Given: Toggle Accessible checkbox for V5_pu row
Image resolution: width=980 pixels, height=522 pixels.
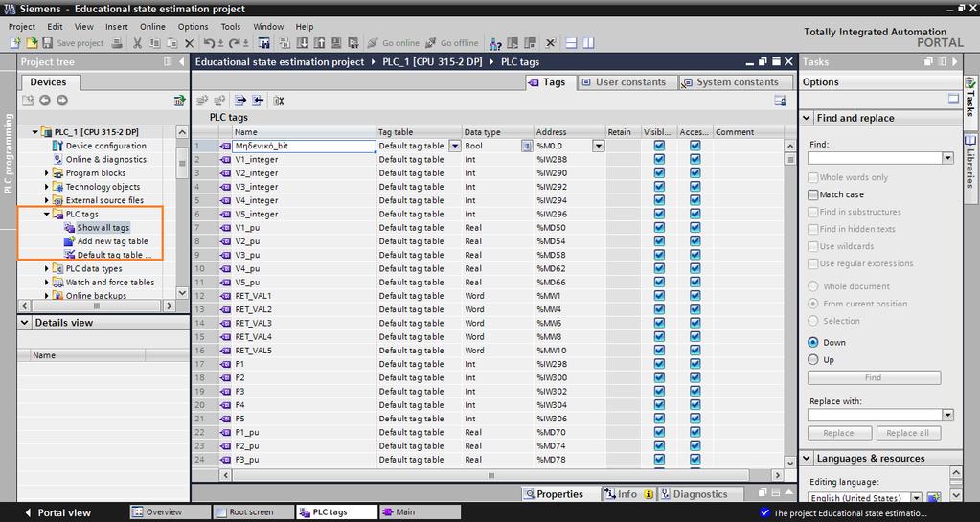Looking at the screenshot, I should point(695,282).
